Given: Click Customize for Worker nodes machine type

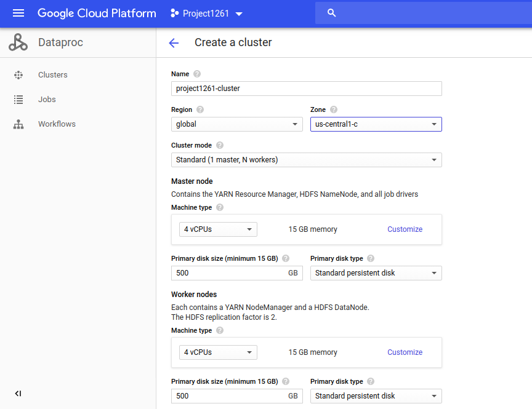Looking at the screenshot, I should pyautogui.click(x=405, y=352).
